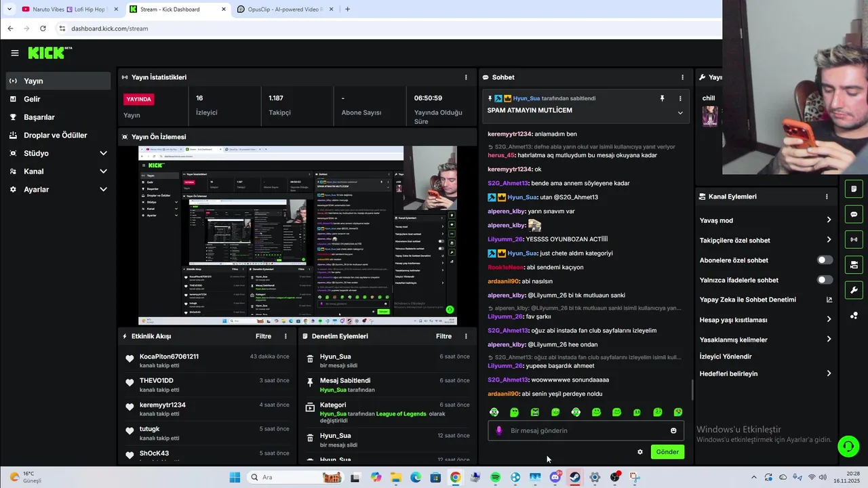Toggle Abonelere özel sohbet switch
868x488 pixels.
click(x=825, y=260)
